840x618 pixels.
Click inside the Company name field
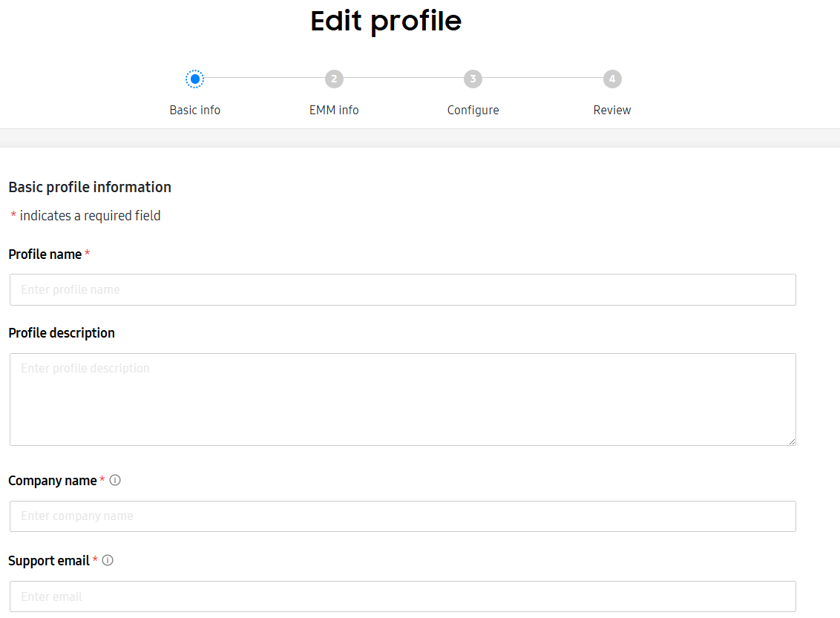[x=402, y=516]
